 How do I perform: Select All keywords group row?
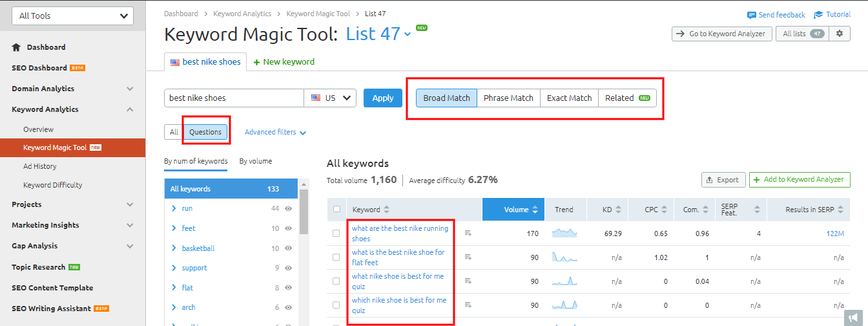click(231, 189)
